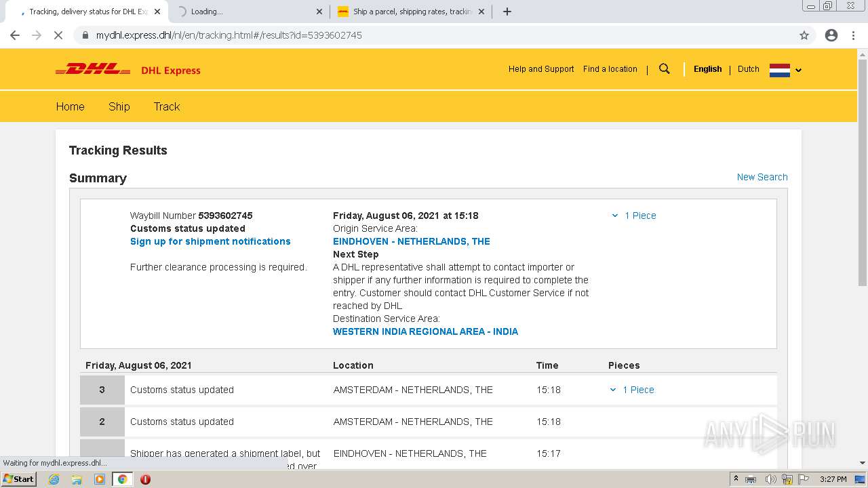Bookmark this page with star icon
This screenshot has width=868, height=488.
[x=804, y=35]
